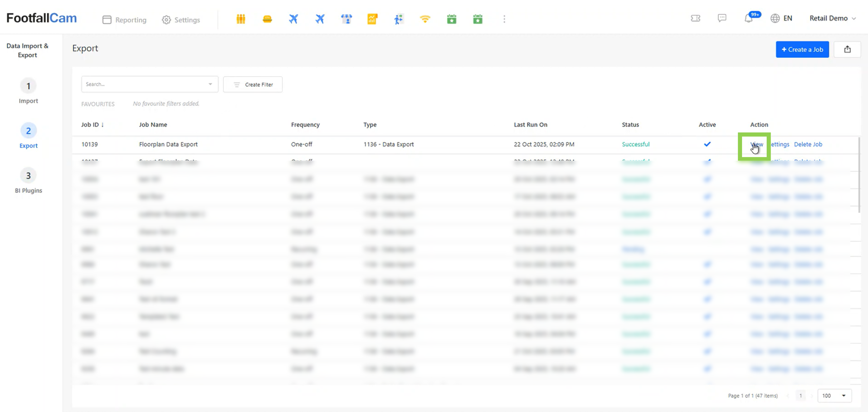Click the ticket icon in header
The height and width of the screenshot is (412, 868).
[695, 18]
